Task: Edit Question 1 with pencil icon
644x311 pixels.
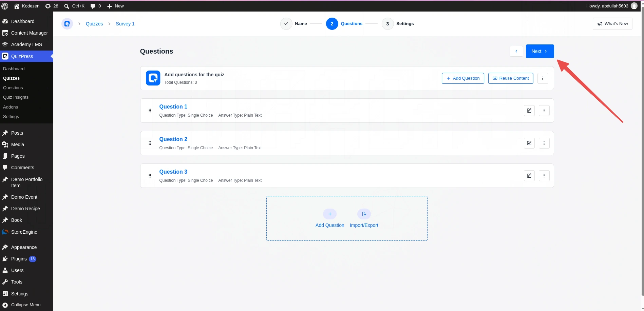Action: (529, 111)
